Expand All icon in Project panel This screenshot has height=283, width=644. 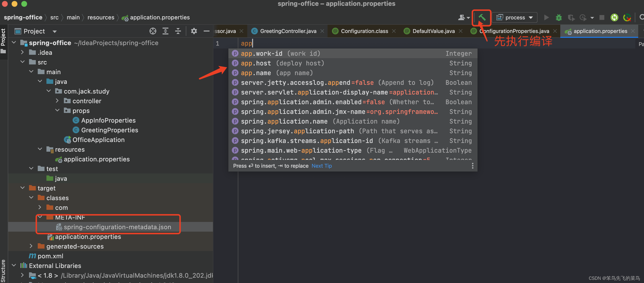pos(165,31)
